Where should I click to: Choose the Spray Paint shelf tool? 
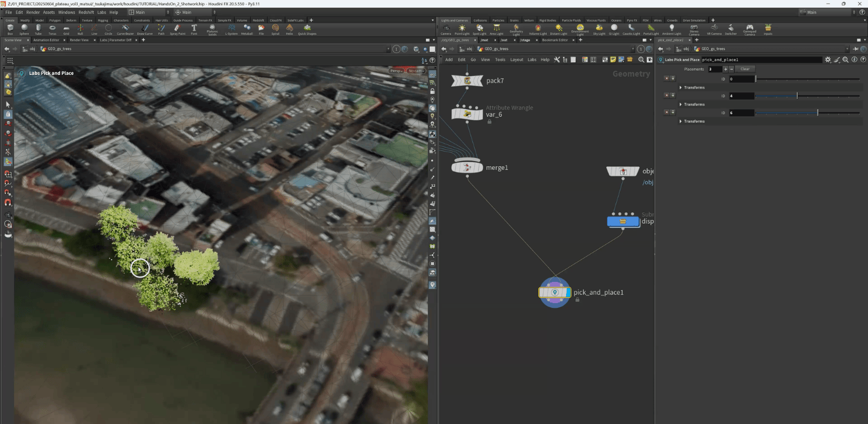(x=177, y=28)
